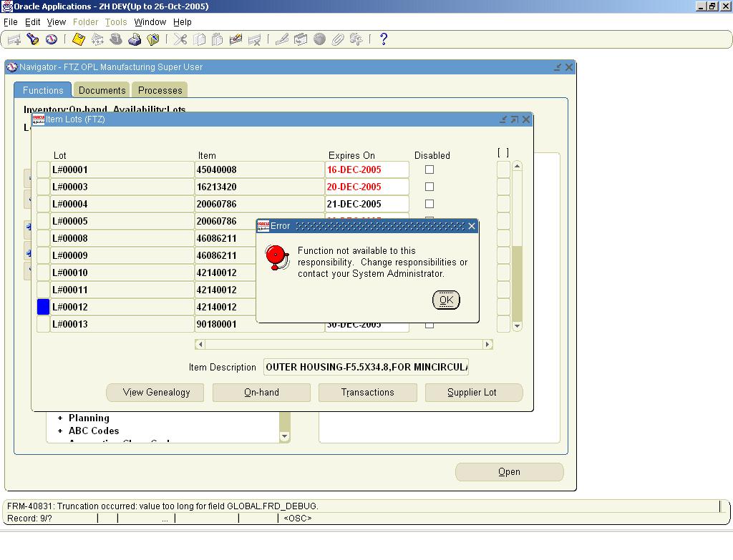Click the Find flashlight toolbar icon
The image size is (733, 560).
pyautogui.click(x=33, y=39)
